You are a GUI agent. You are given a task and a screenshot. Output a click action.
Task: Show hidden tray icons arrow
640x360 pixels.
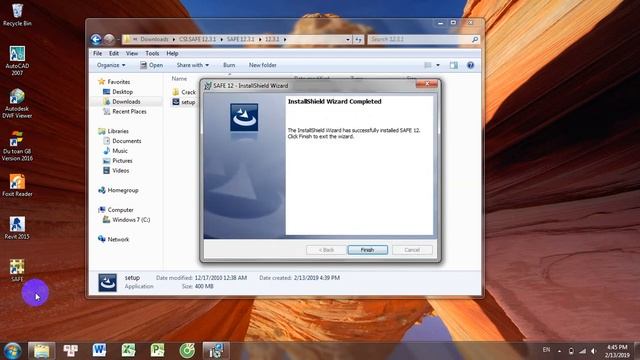(x=560, y=351)
